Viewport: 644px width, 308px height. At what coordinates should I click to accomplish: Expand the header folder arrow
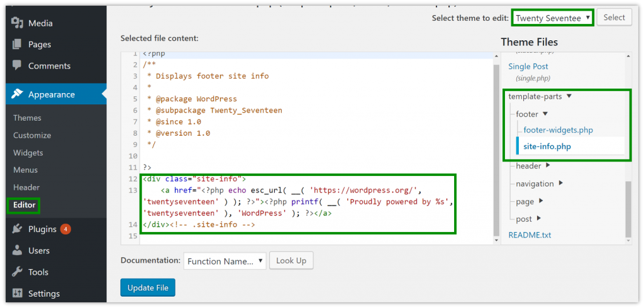click(548, 166)
